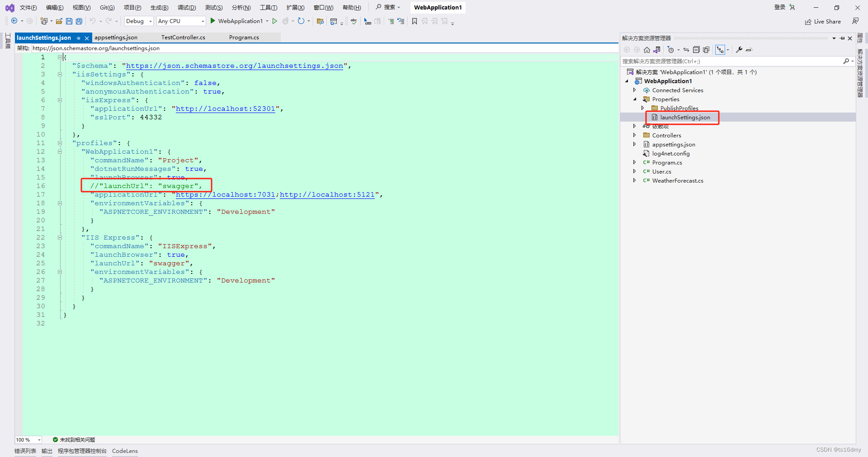The height and width of the screenshot is (457, 868).
Task: Click Pending Changes Filter clock icon
Action: pyautogui.click(x=671, y=50)
